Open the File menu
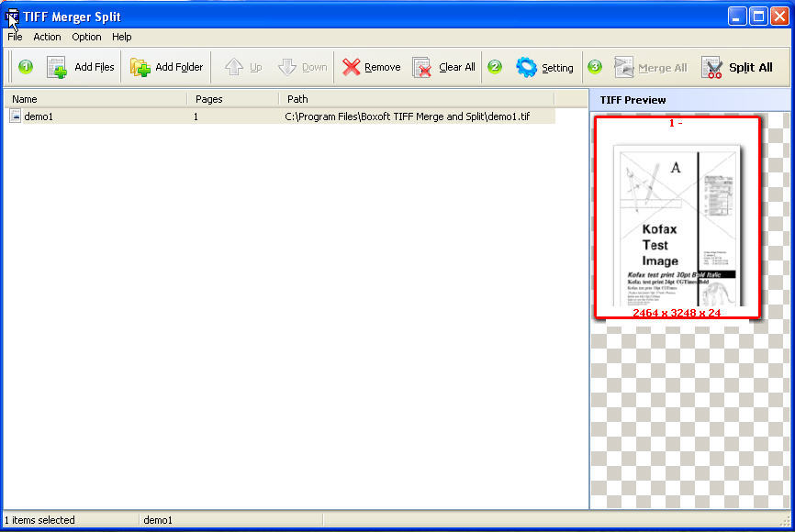 point(15,37)
